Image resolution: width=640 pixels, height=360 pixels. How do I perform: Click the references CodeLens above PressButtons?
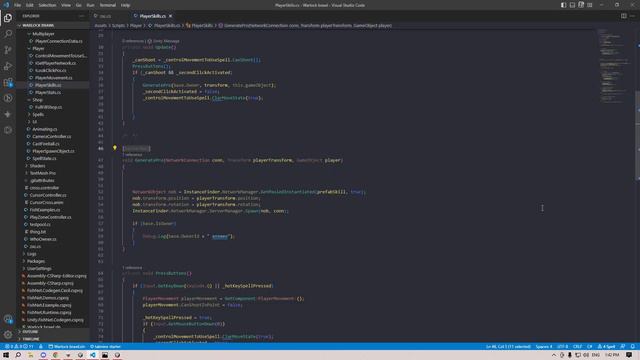pyautogui.click(x=133, y=268)
